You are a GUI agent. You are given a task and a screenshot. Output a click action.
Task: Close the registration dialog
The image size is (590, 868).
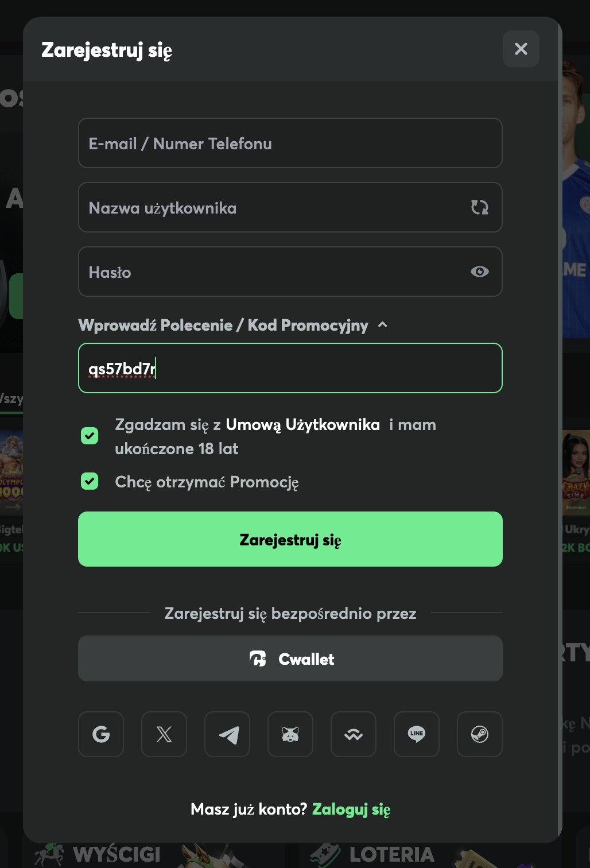521,49
